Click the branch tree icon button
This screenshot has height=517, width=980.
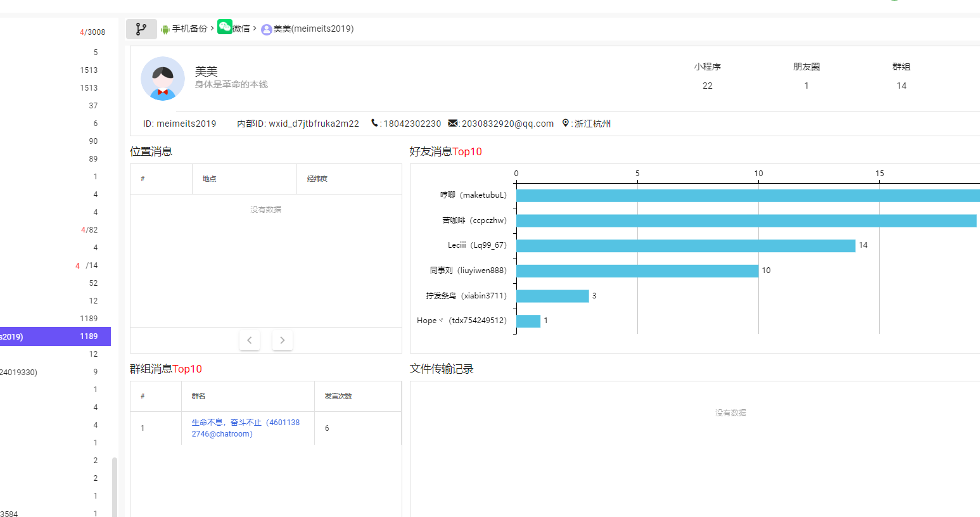[x=141, y=29]
